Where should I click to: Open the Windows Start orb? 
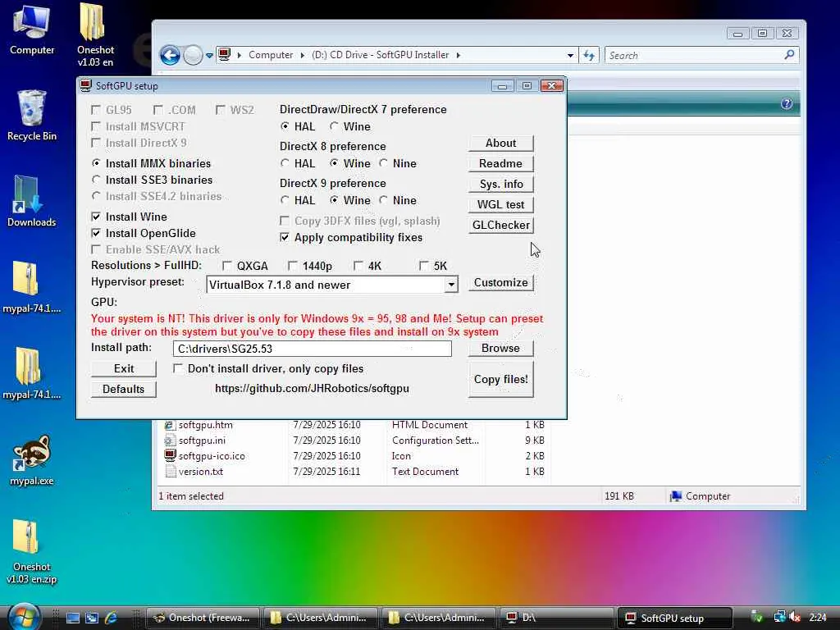(24, 617)
